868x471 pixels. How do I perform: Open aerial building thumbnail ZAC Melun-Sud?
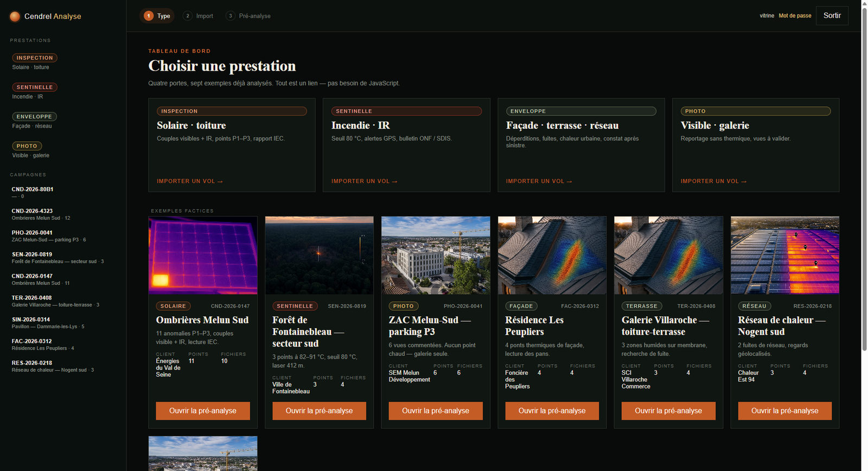coord(436,256)
